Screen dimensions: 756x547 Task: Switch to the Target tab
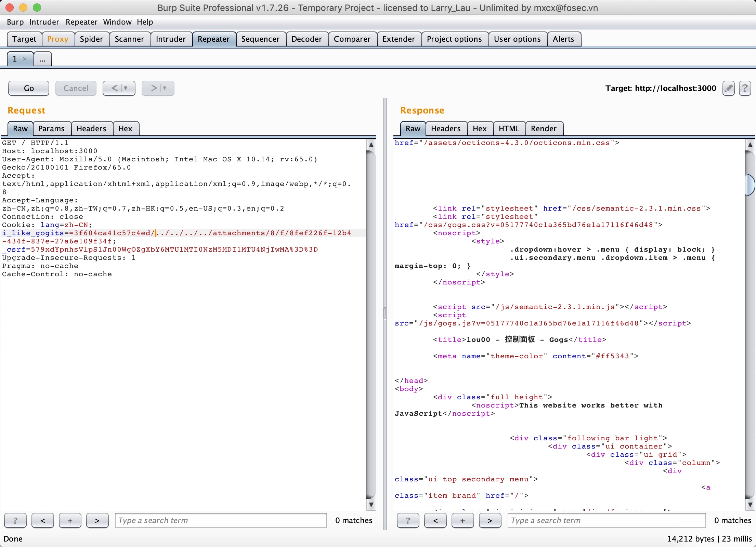pyautogui.click(x=24, y=39)
